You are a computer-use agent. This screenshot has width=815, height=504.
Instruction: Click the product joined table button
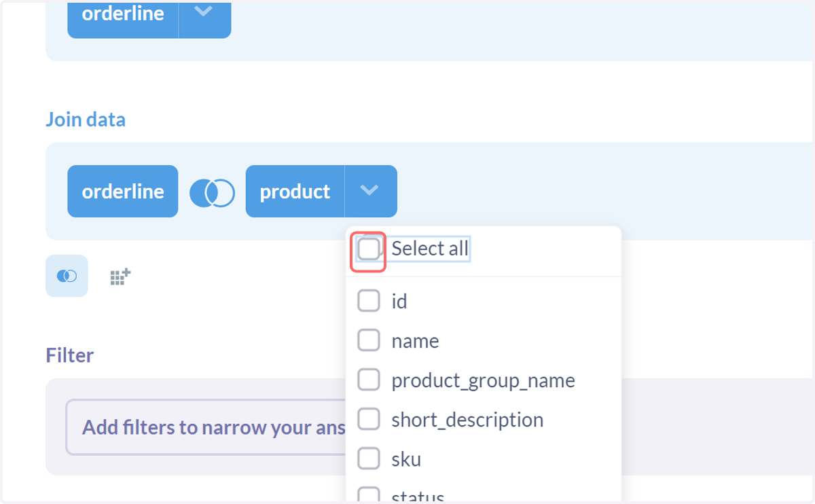click(295, 192)
